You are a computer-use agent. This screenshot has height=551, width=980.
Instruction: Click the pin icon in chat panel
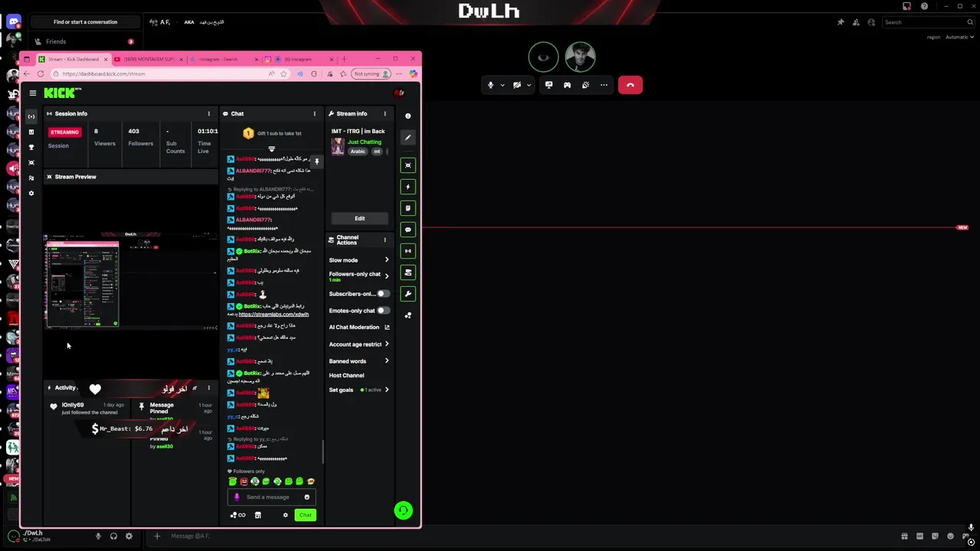coord(316,161)
